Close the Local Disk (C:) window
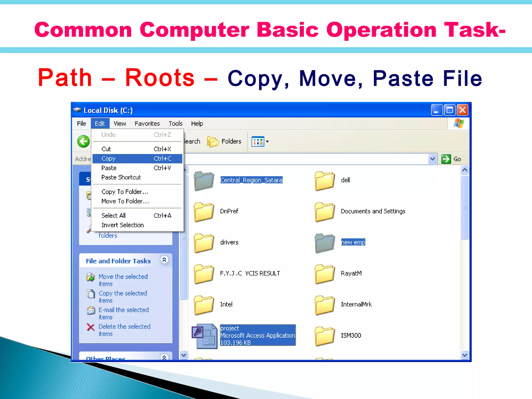Screen dimensions: 532x399 pyautogui.click(x=463, y=110)
